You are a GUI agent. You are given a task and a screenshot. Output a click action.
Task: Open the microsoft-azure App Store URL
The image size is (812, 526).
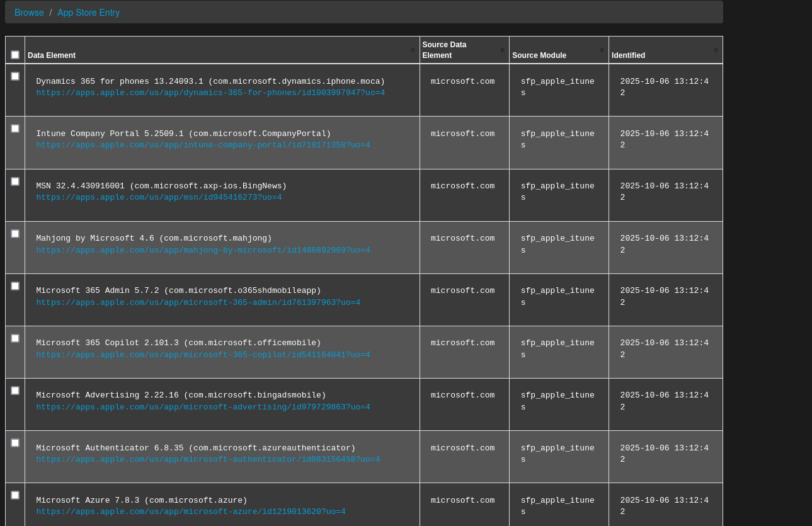(x=191, y=512)
